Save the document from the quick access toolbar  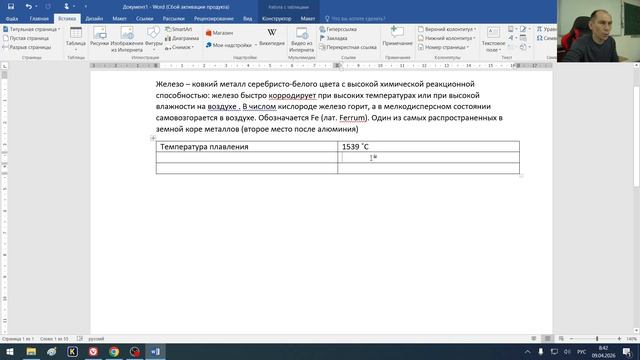click(11, 7)
